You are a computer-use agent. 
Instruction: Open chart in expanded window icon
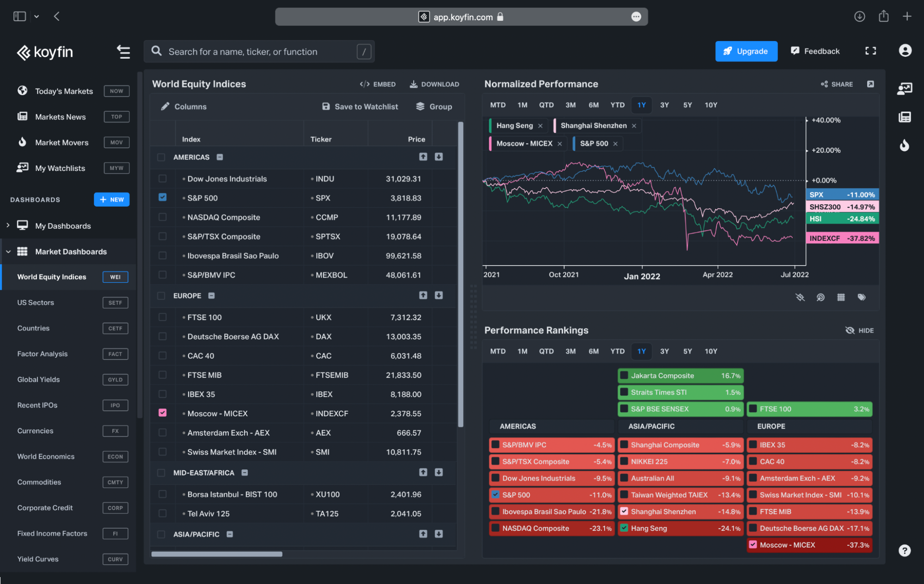coord(870,84)
